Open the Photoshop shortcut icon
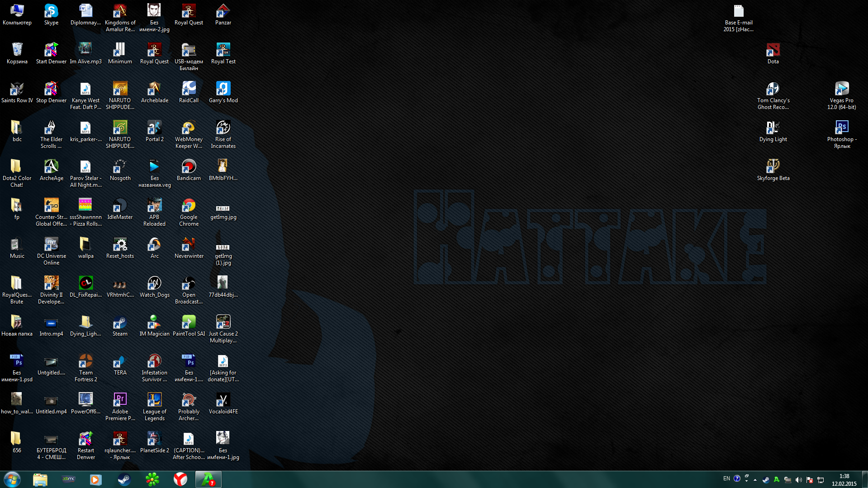 (841, 128)
